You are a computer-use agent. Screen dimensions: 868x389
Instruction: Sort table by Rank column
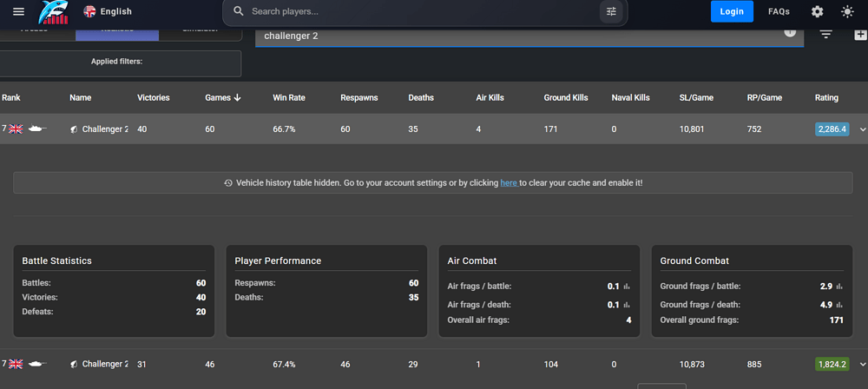(x=11, y=97)
